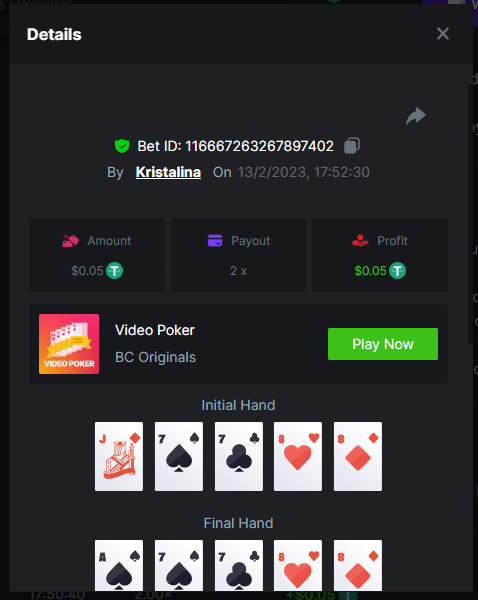This screenshot has width=478, height=600.
Task: Click the dialog's vertical scrollbar
Action: point(471,214)
